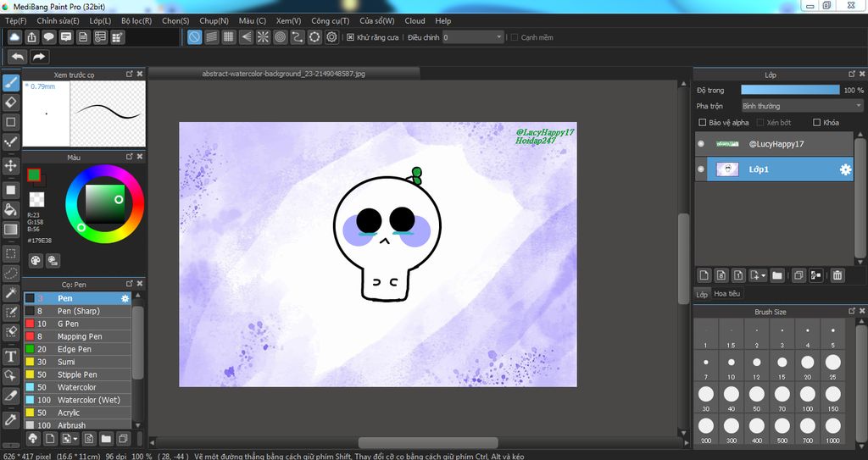Screen dimensions: 868x460
Task: Select the rectangular Select tool
Action: coord(10,253)
